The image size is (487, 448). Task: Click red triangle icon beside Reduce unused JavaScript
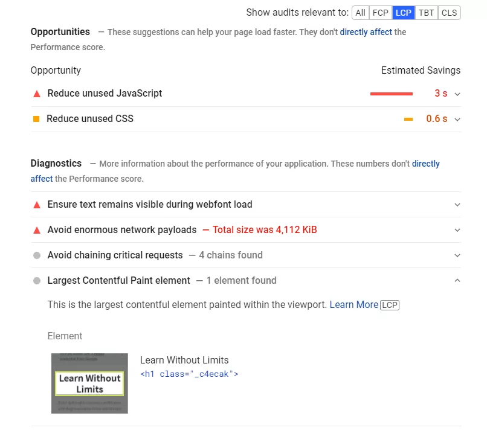click(x=37, y=94)
